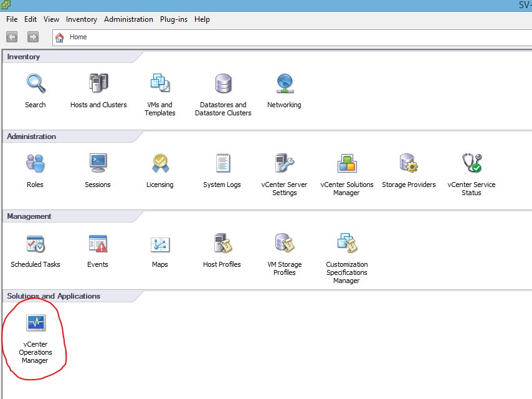Screen dimensions: 532x399
Task: Click the Home text in navigation bar
Action: (x=78, y=37)
